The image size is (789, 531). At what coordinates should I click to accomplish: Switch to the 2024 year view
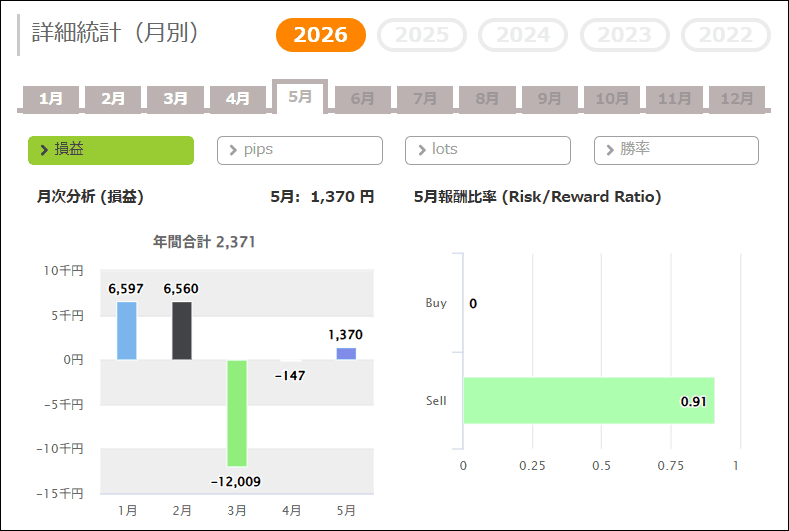pyautogui.click(x=523, y=35)
